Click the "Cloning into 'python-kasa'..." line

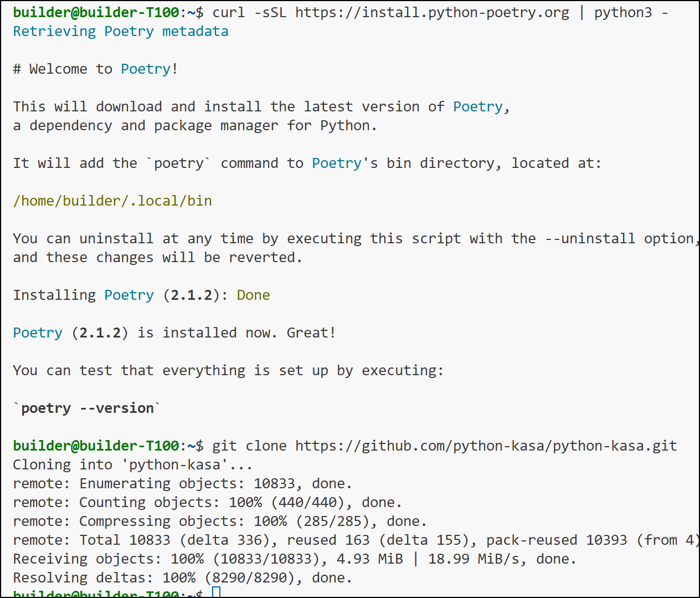133,464
